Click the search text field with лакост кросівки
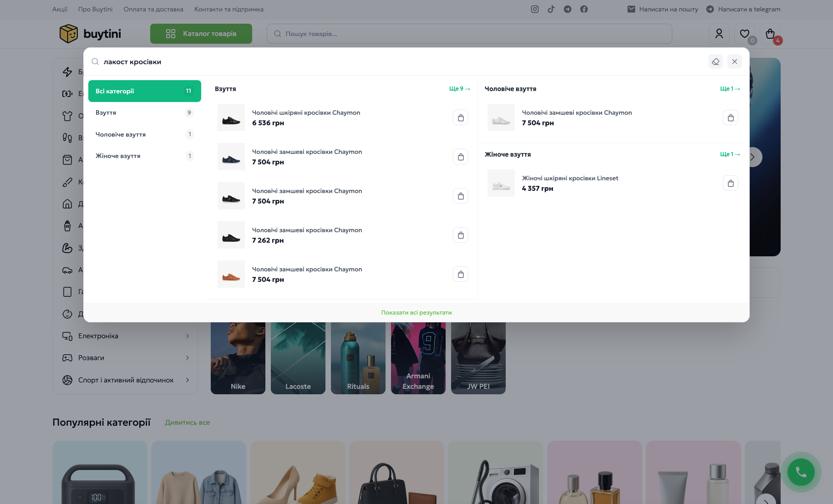The height and width of the screenshot is (504, 833). click(401, 61)
